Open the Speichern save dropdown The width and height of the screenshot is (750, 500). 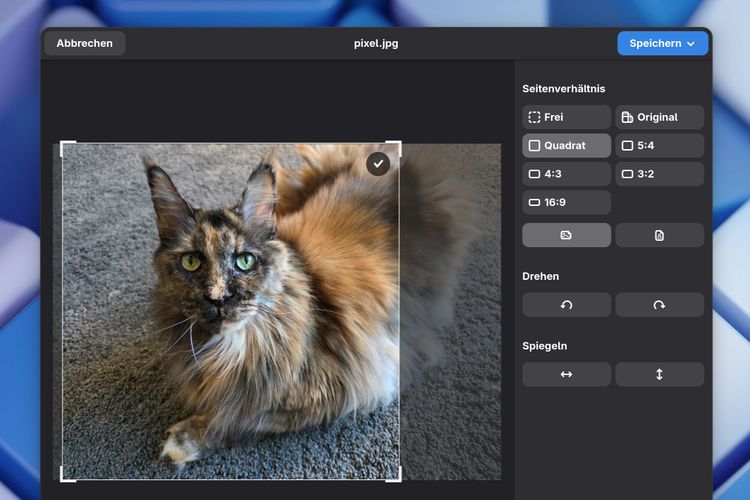click(x=662, y=44)
